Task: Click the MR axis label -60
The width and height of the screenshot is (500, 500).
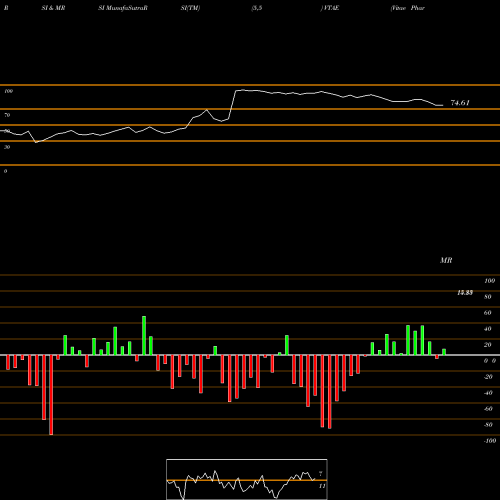Action: (x=488, y=409)
